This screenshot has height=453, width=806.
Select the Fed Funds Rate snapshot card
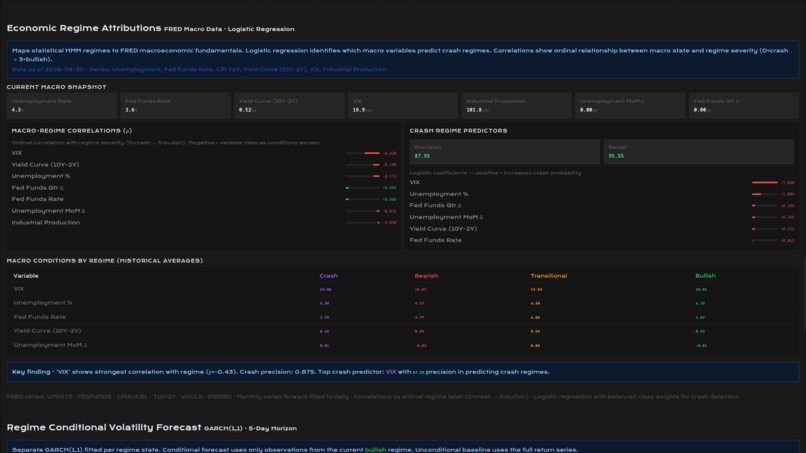tap(175, 105)
